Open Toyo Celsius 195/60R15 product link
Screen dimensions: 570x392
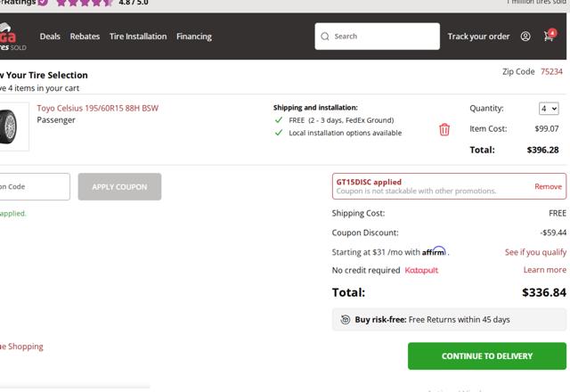click(97, 108)
